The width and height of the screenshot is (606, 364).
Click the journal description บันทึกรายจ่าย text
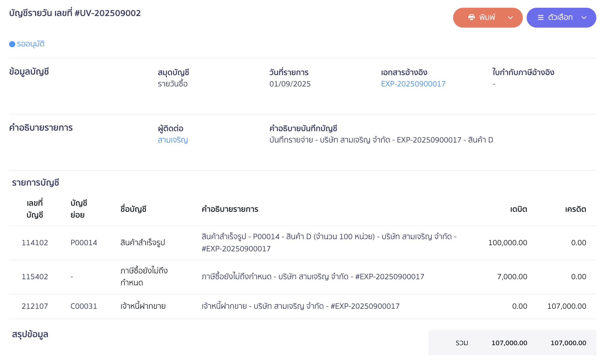pyautogui.click(x=381, y=140)
